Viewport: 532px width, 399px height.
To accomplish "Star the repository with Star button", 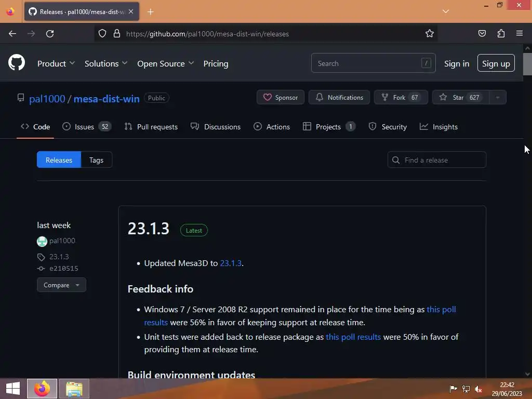I will click(x=460, y=97).
